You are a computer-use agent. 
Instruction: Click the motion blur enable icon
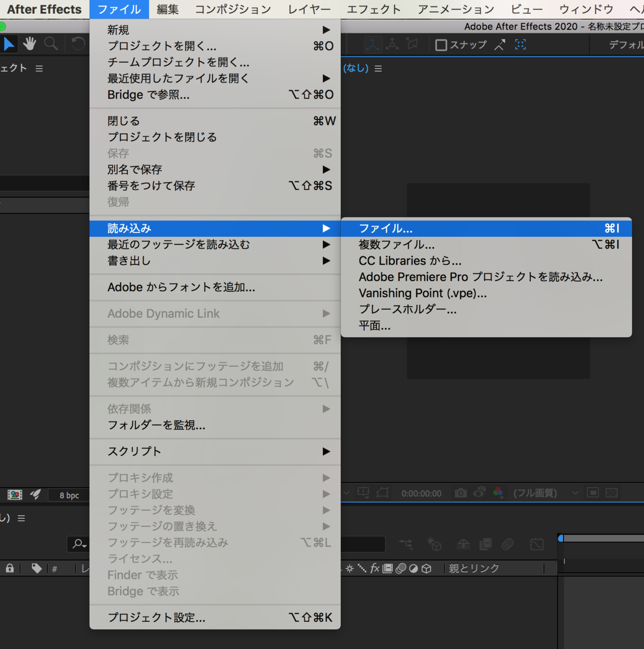tap(508, 544)
